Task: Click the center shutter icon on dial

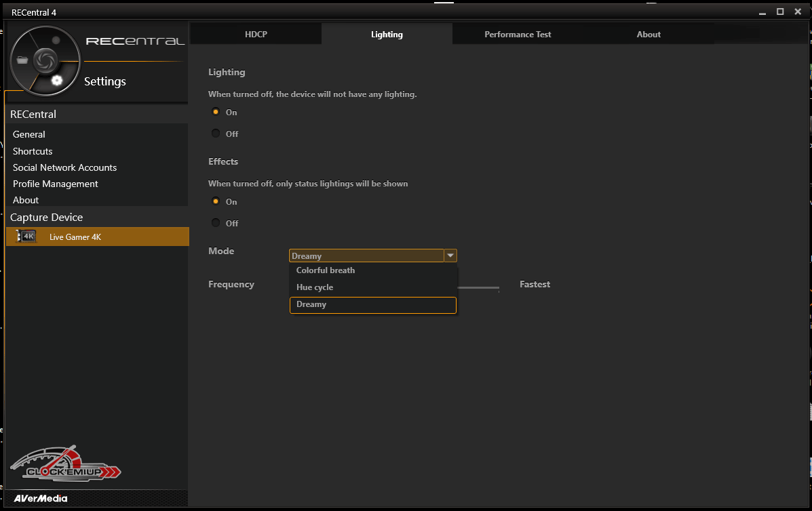Action: pyautogui.click(x=45, y=60)
